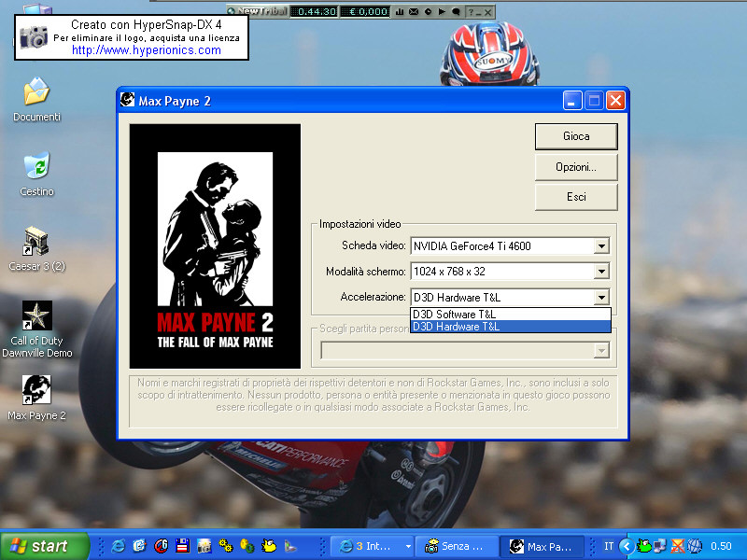747x560 pixels.
Task: Click the first yellow gears quick launch icon
Action: click(x=226, y=546)
